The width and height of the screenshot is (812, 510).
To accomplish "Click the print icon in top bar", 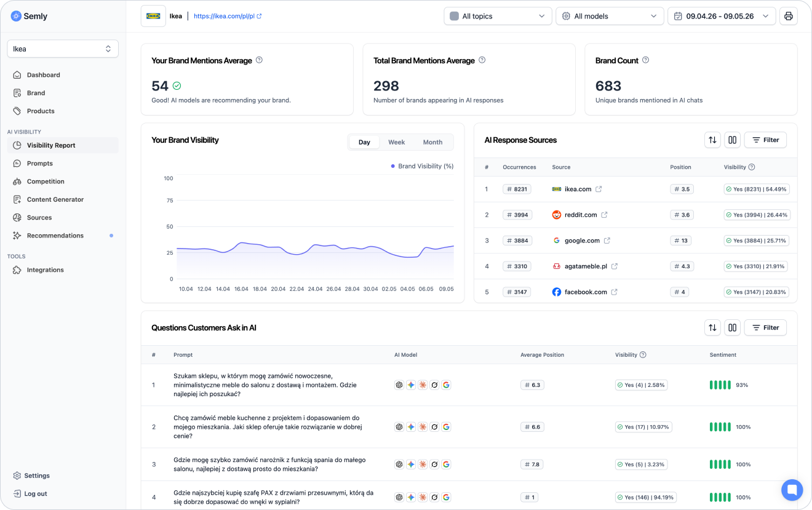I will coord(788,16).
